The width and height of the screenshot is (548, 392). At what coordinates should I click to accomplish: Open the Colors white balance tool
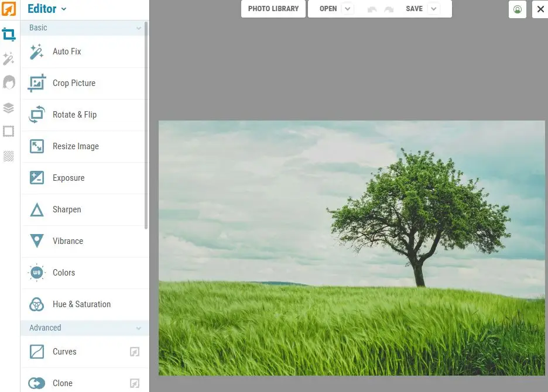pyautogui.click(x=64, y=273)
